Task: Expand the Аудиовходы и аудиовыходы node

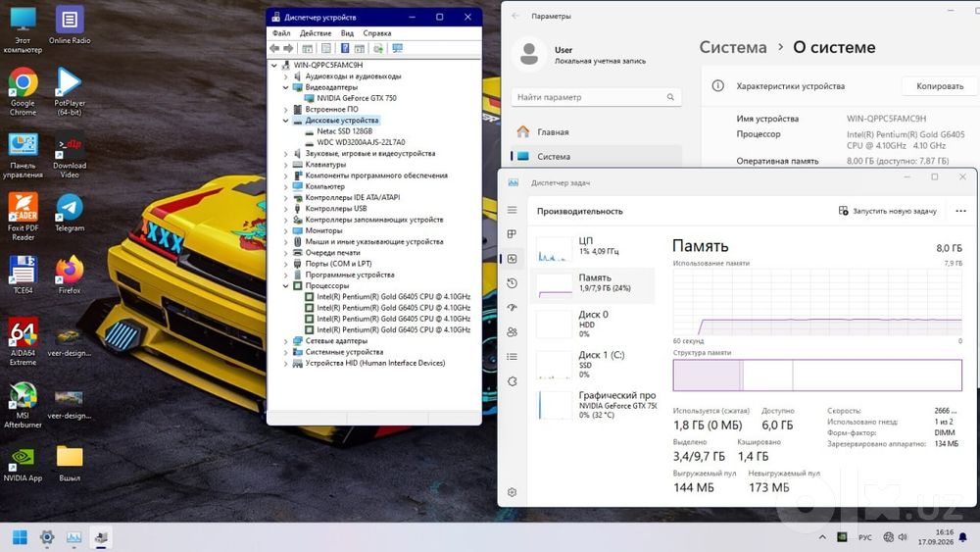Action: pos(286,76)
